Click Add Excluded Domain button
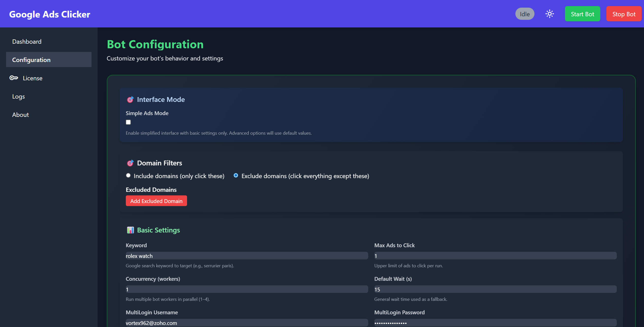Image resolution: width=644 pixels, height=327 pixels. coord(156,201)
